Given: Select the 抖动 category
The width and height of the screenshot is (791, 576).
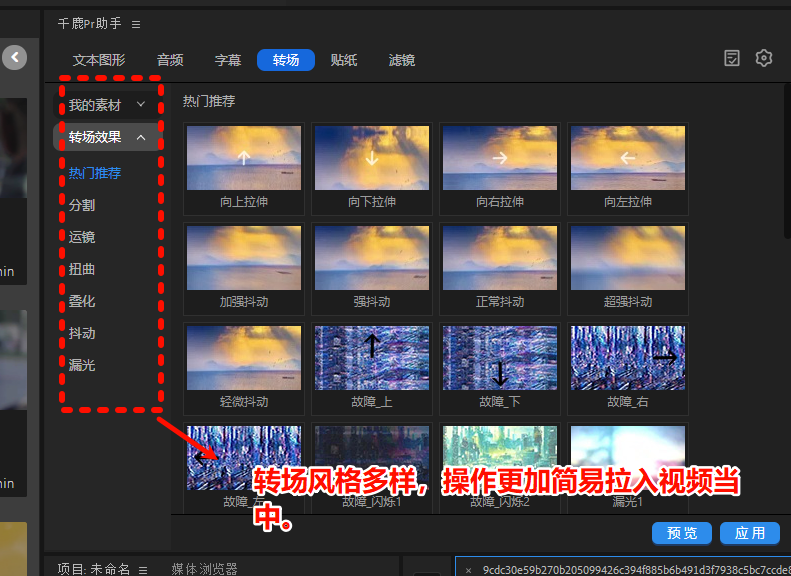Looking at the screenshot, I should click(x=82, y=333).
